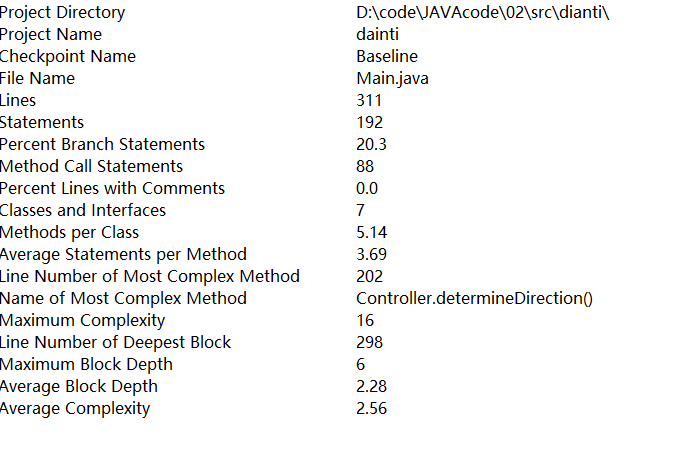This screenshot has width=700, height=449.
Task: Select the branch statements percentage 20.3
Action: (371, 144)
